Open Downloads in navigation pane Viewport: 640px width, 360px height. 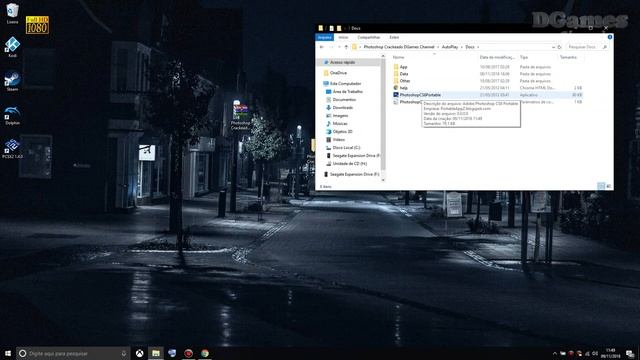click(x=342, y=108)
